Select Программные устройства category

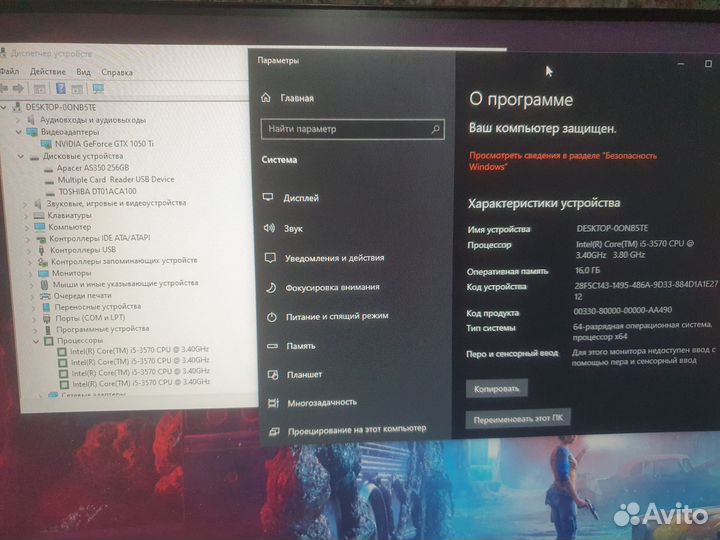point(102,329)
